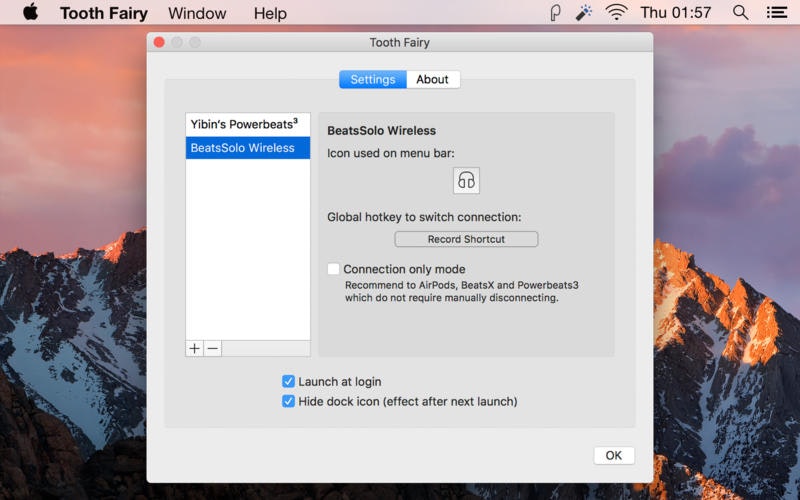The image size is (800, 500).
Task: Open the magic wand Tooth Fairy menu bar icon
Action: coord(584,13)
